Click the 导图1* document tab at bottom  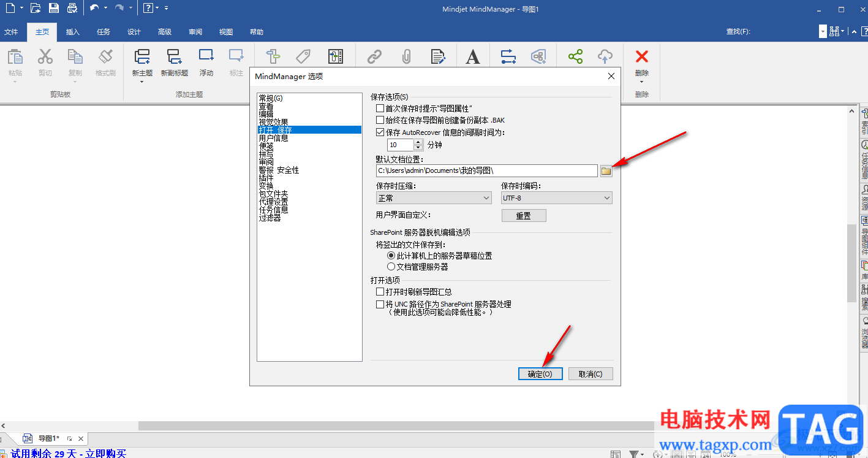48,438
